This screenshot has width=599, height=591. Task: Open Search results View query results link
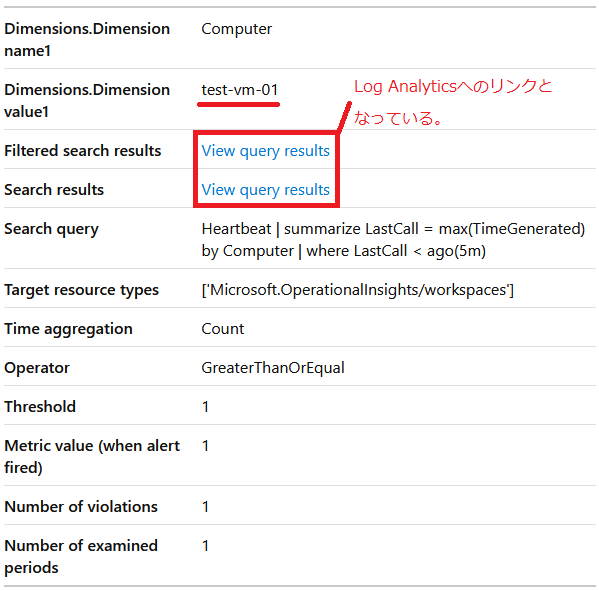(266, 190)
